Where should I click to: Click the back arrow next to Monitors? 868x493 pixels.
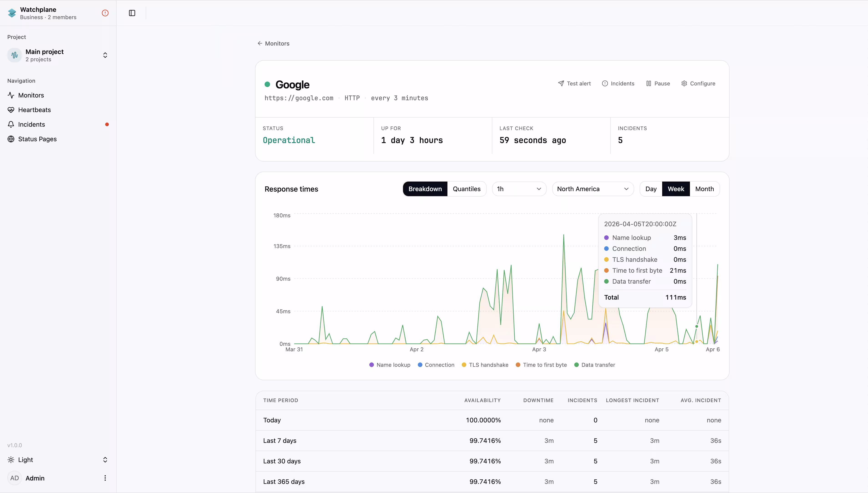(x=260, y=43)
